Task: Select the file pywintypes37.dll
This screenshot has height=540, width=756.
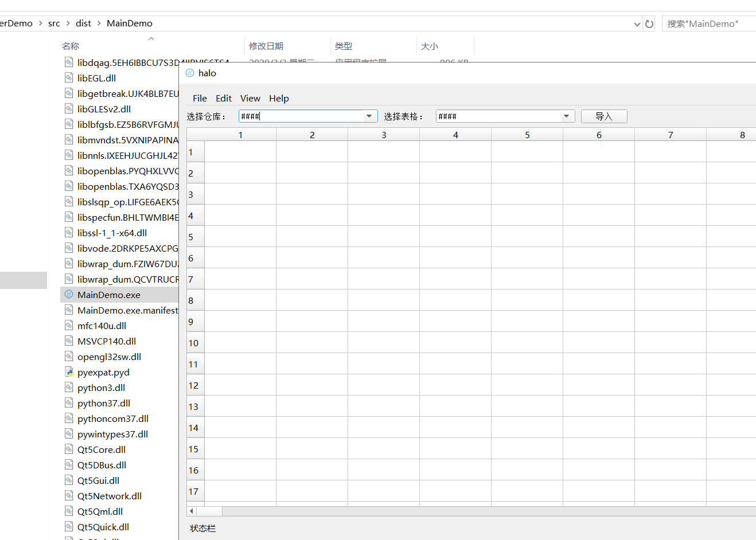Action: pos(112,434)
